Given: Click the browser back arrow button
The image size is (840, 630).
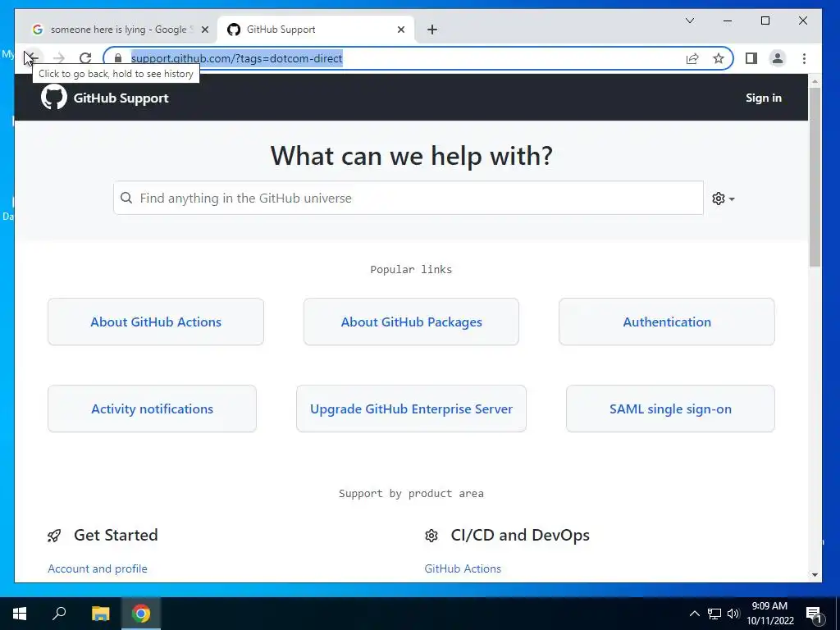Looking at the screenshot, I should tap(33, 58).
